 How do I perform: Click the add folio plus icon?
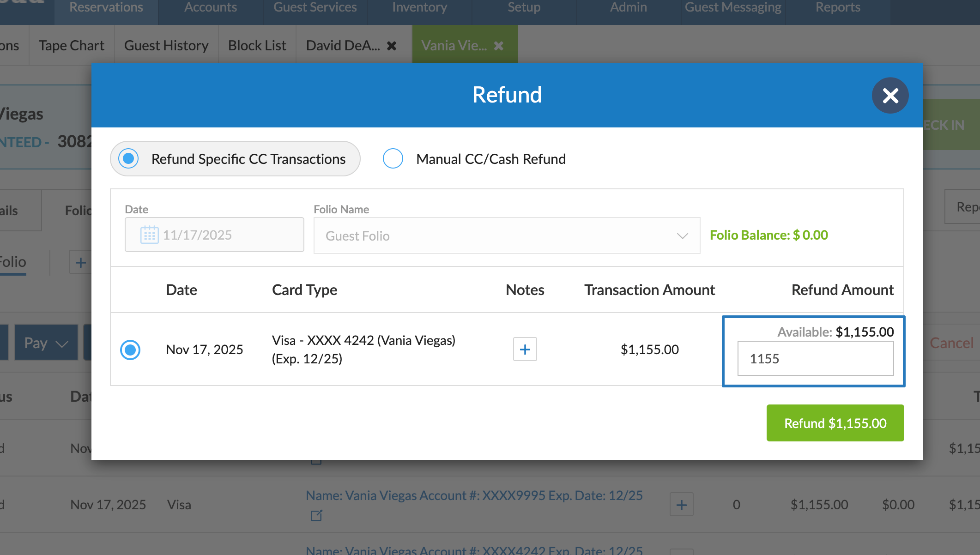tap(80, 262)
